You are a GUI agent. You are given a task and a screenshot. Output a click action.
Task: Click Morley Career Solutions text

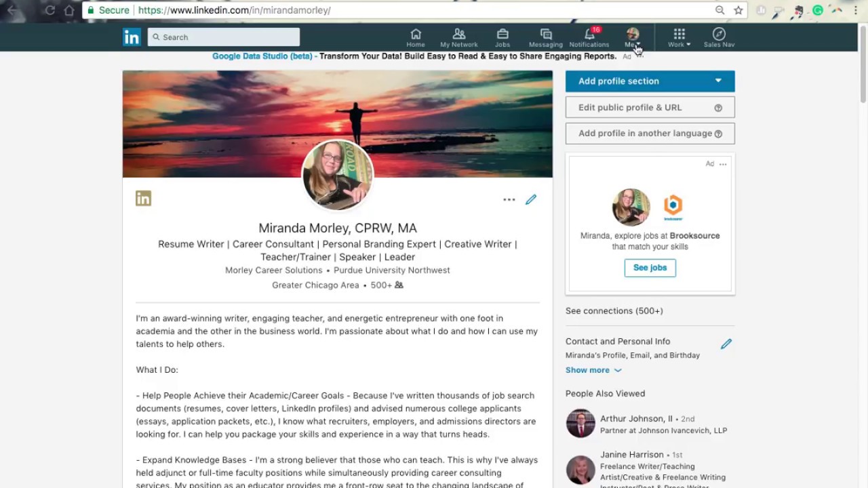274,270
